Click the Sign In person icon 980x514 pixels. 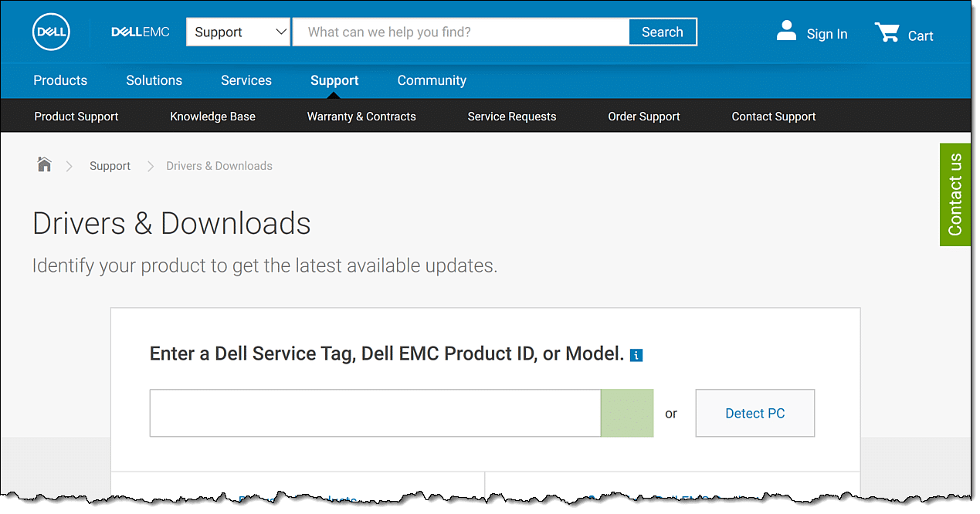coord(786,32)
